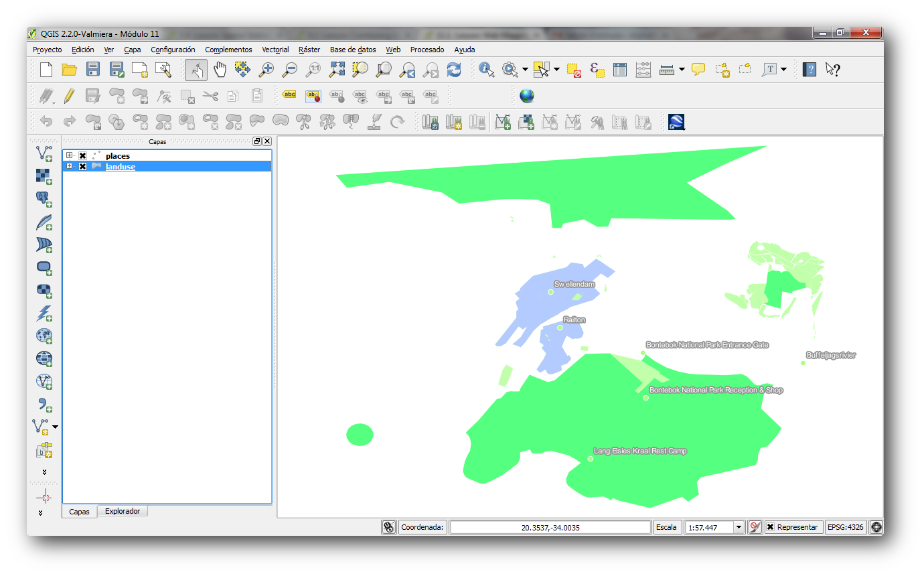Select the places layer name
Viewport: 924px width, 576px height.
(x=118, y=156)
